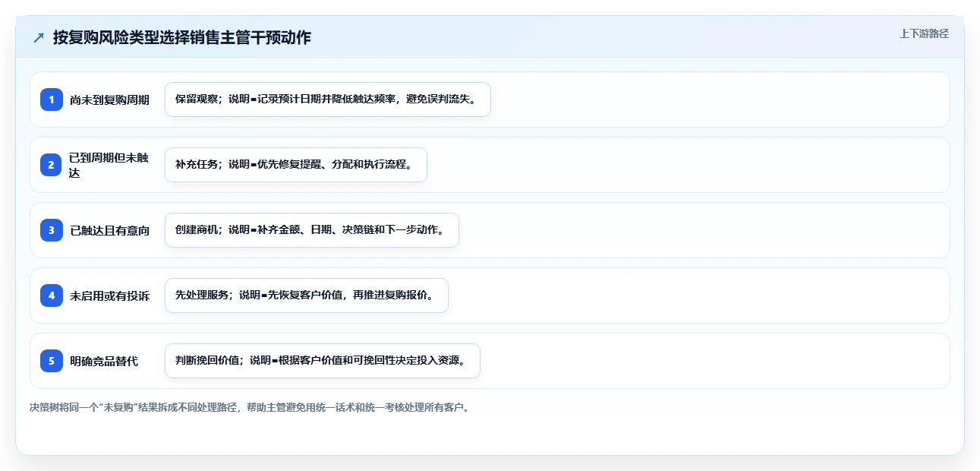980x471 pixels.
Task: Open the 判断挽回价值 action card
Action: [x=323, y=361]
